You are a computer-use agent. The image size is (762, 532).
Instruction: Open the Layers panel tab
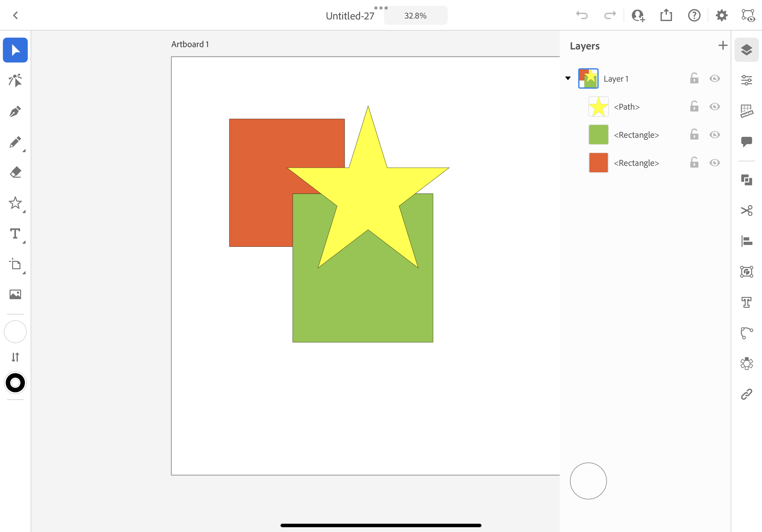click(746, 50)
